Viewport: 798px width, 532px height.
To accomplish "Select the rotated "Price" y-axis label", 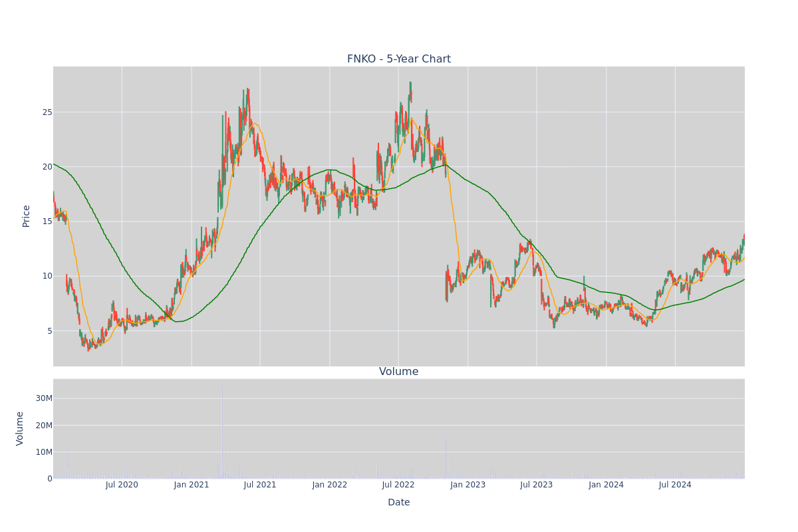I will [x=27, y=216].
